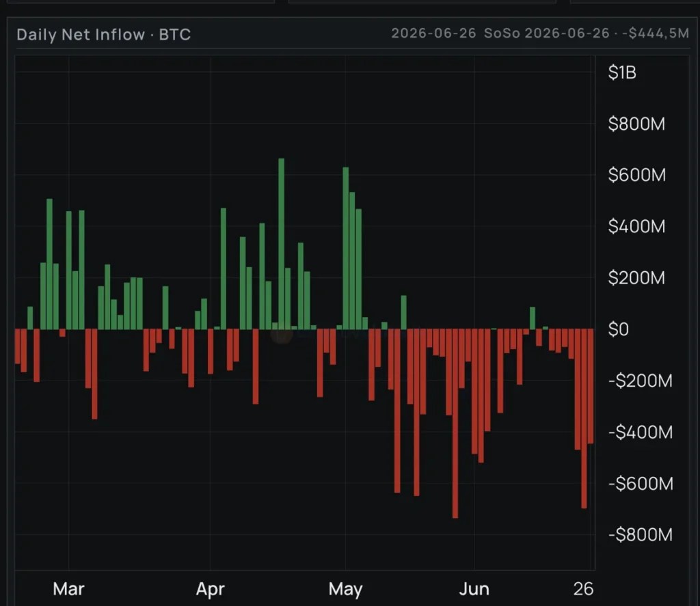The height and width of the screenshot is (606, 700).
Task: Click the 'SoSo 2026-06-26' label
Action: click(546, 33)
